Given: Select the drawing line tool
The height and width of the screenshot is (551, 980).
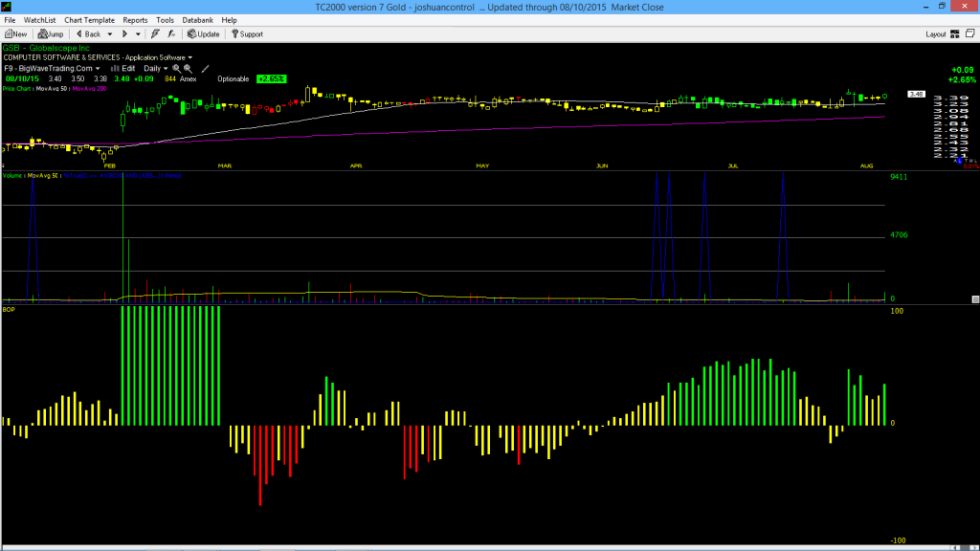Looking at the screenshot, I should tap(205, 69).
